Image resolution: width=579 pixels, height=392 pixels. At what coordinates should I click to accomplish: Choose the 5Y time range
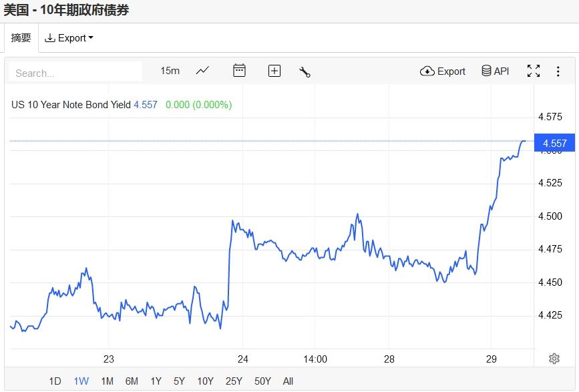pyautogui.click(x=179, y=381)
